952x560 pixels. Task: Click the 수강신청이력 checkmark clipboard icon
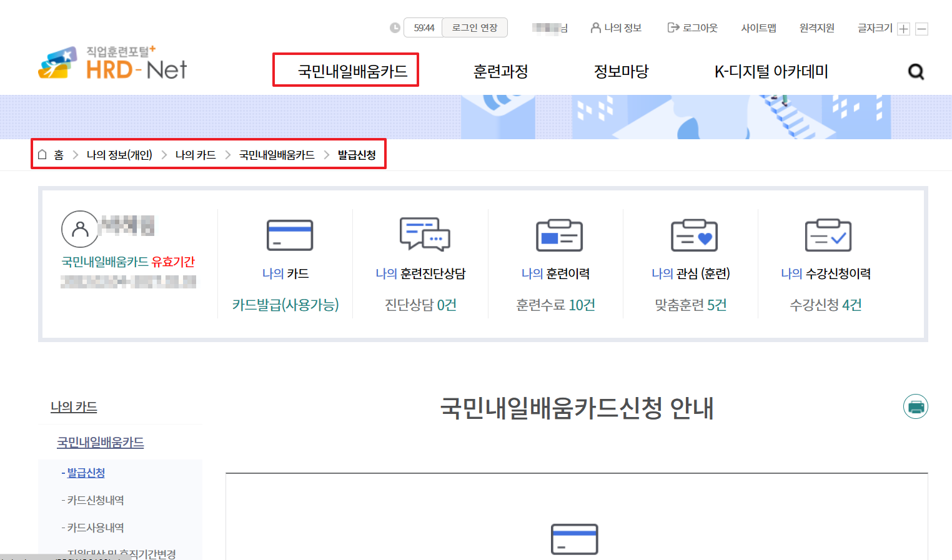coord(828,235)
